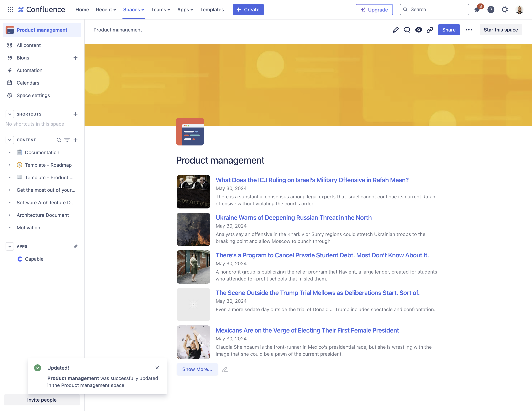Open the settings gear in top bar
This screenshot has width=532, height=411.
pyautogui.click(x=505, y=10)
